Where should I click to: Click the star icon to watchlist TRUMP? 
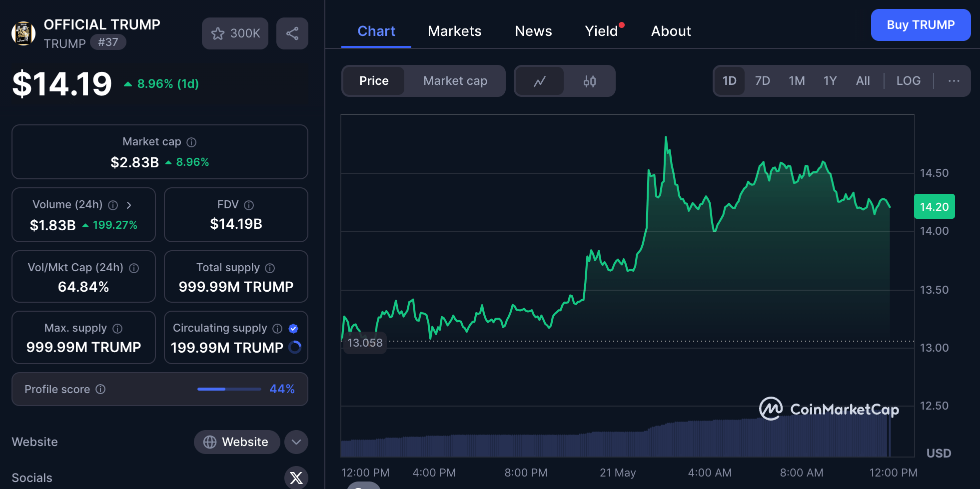coord(218,33)
